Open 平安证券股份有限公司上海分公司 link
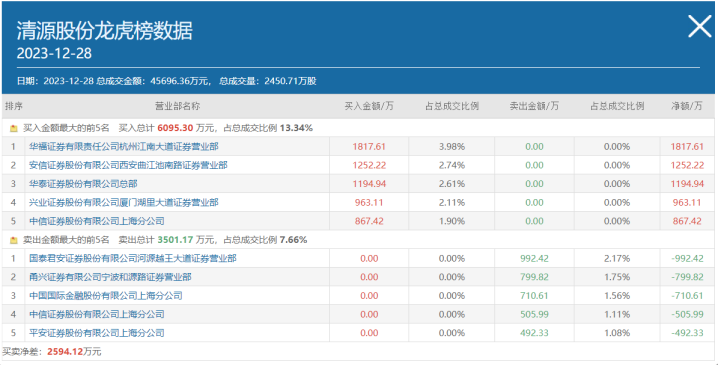 (x=97, y=333)
